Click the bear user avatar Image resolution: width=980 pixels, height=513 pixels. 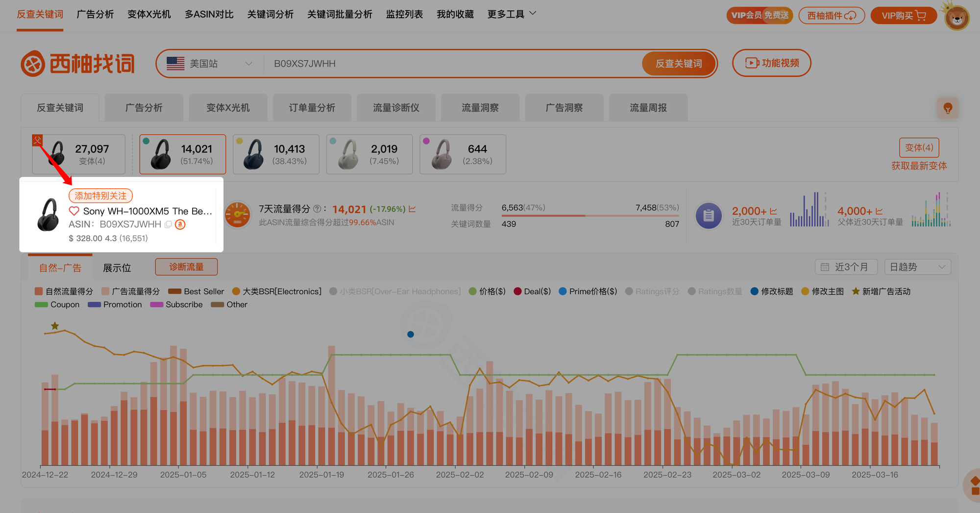(x=956, y=18)
